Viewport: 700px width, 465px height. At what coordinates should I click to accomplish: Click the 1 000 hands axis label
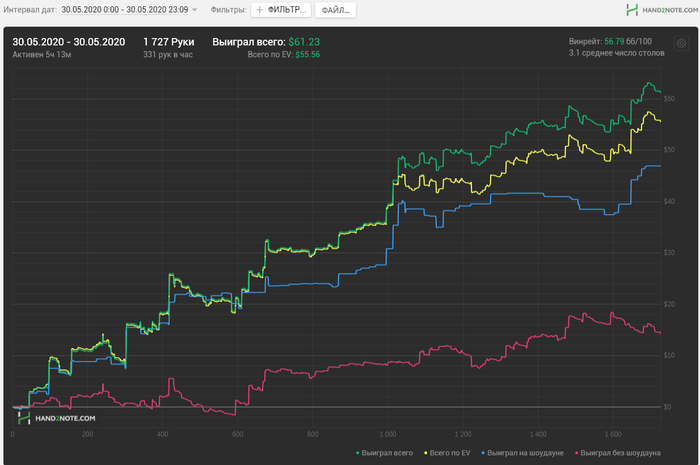(388, 434)
